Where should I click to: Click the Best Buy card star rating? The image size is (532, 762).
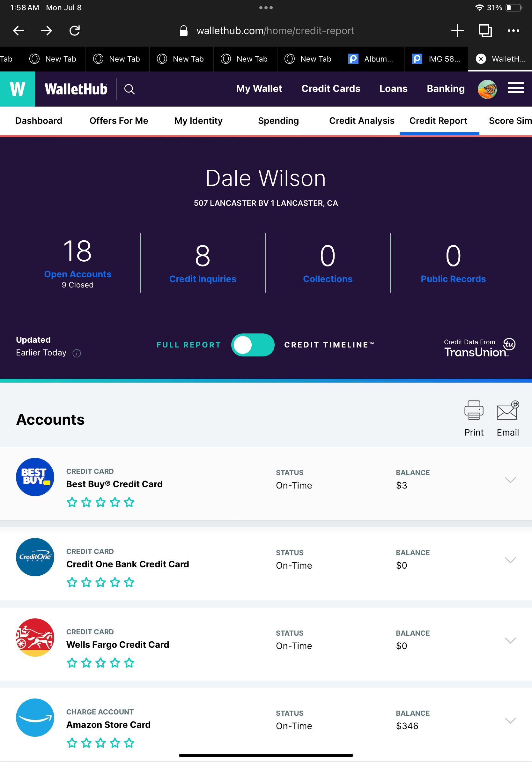100,503
